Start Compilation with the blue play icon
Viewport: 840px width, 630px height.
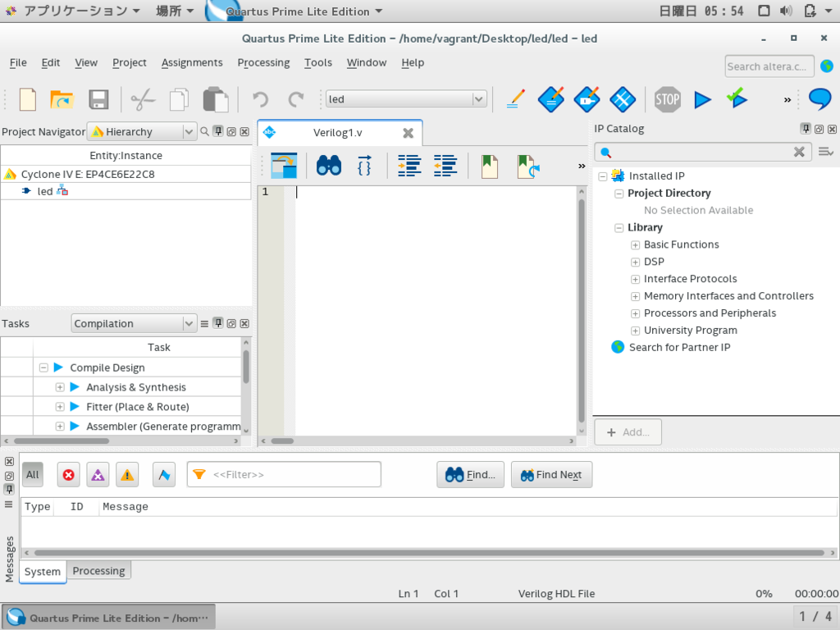tap(702, 99)
